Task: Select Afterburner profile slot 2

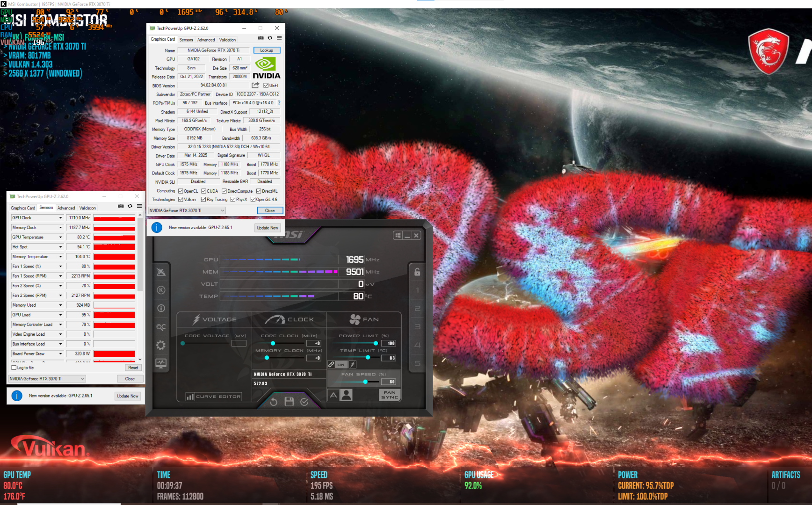Action: [417, 309]
